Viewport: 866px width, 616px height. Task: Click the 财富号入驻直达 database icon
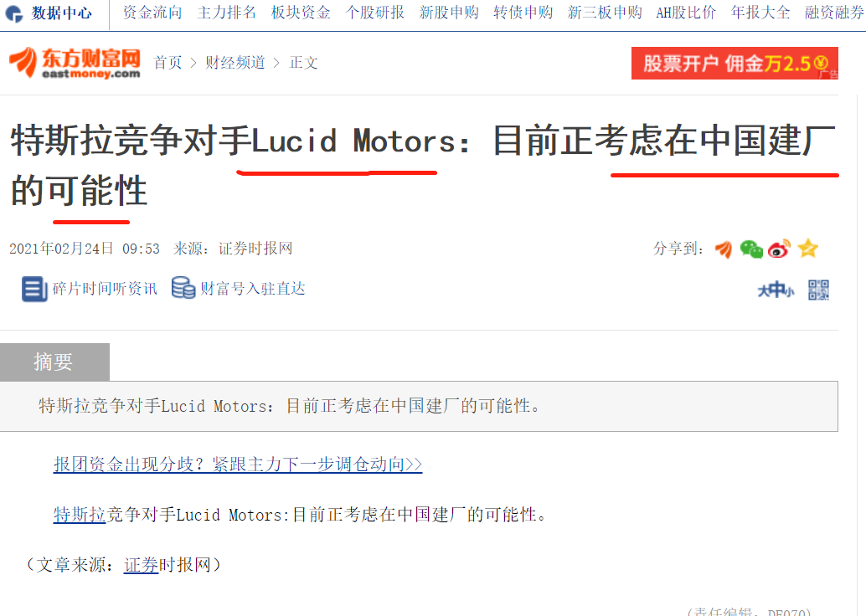[x=183, y=288]
